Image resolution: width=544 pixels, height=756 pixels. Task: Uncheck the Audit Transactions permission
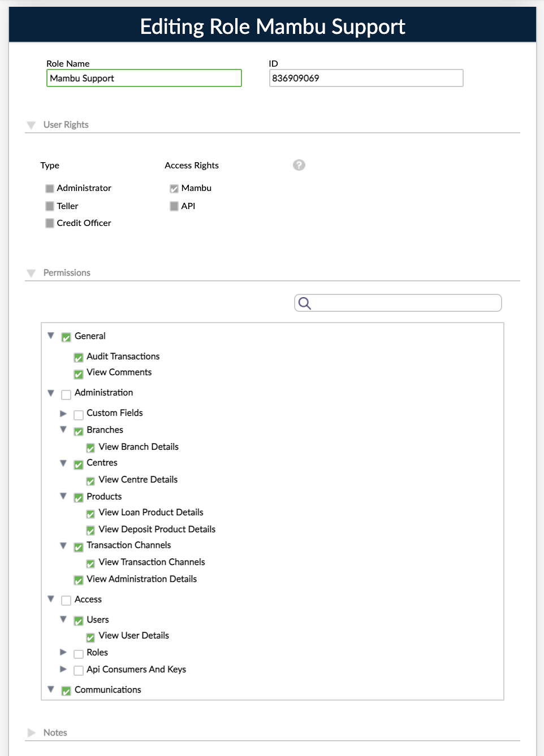[79, 358]
